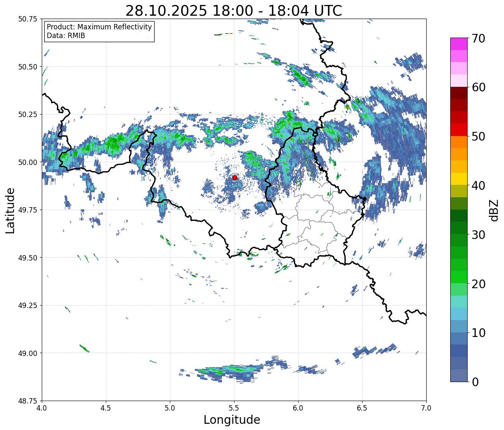Click the colorbar tick label '20'

[x=478, y=284]
